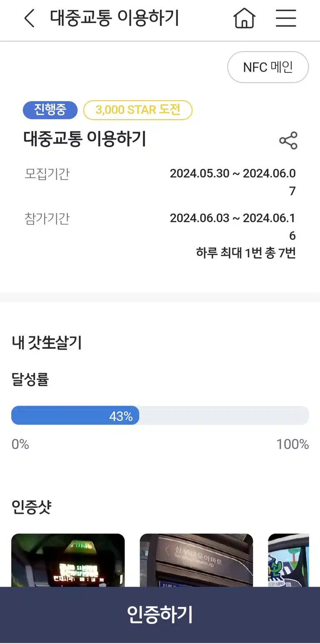Tap the 내 갓生살기 section heading

pyautogui.click(x=47, y=343)
